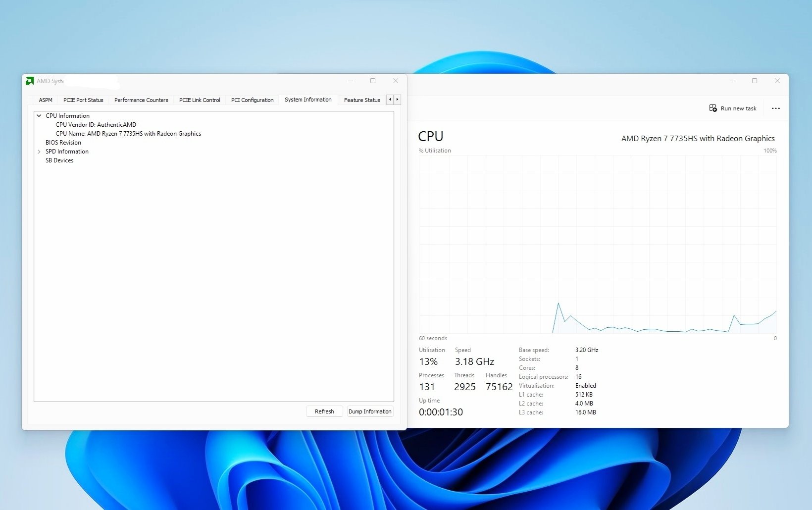Click the Run new task icon
The image size is (812, 510).
click(x=713, y=108)
